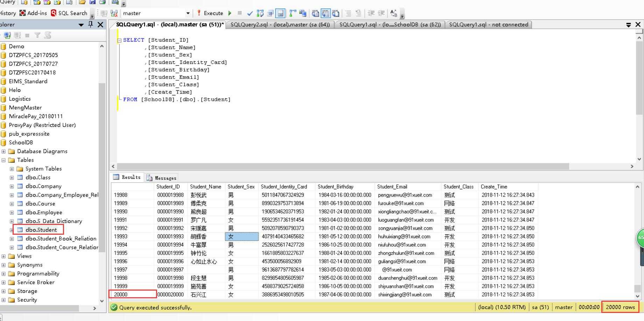Click the Change Connection icon left of database box
This screenshot has width=644, height=321.
coord(114,13)
